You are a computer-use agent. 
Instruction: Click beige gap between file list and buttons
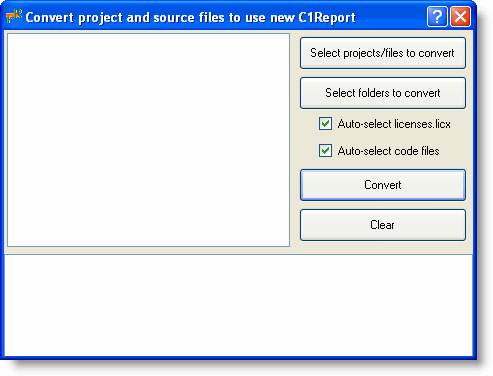[x=295, y=140]
